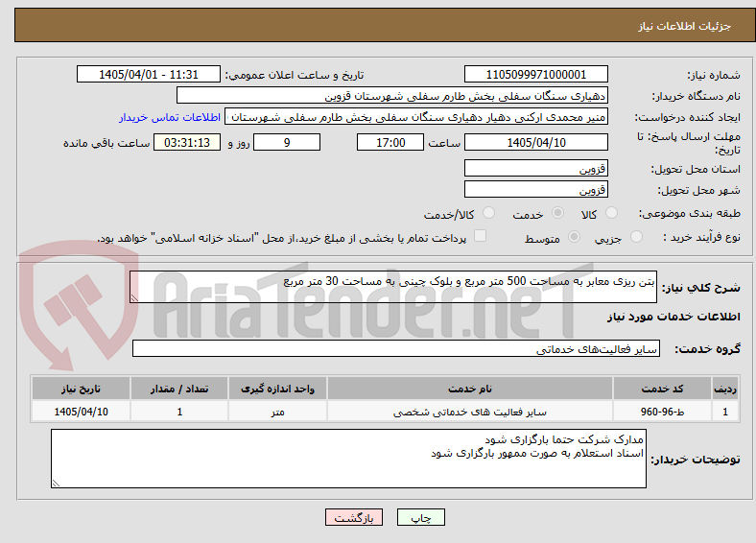Click the اطلاعات خدمات مورد نیاز section heading

point(673,317)
